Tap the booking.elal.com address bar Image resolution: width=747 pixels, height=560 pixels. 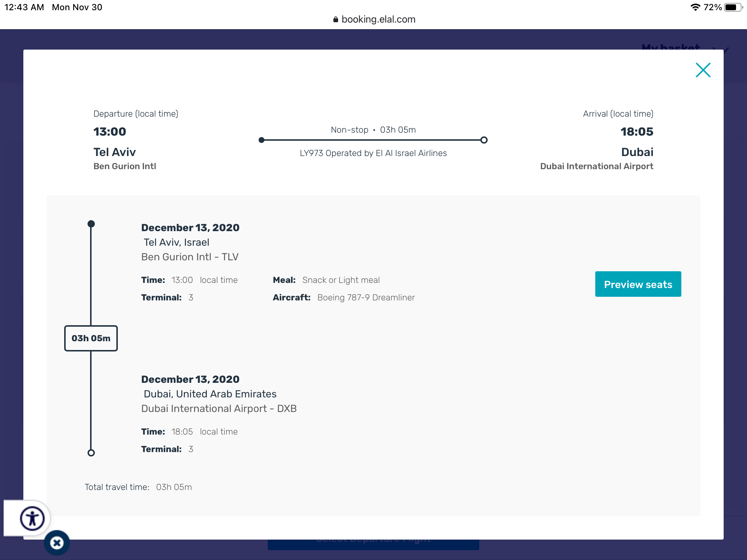click(374, 19)
